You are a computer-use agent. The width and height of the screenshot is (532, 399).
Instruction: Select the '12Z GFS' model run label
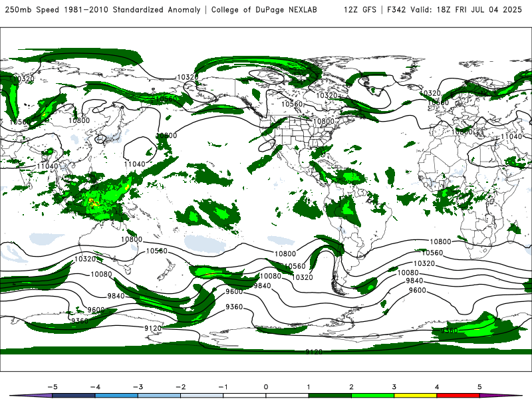(360, 9)
